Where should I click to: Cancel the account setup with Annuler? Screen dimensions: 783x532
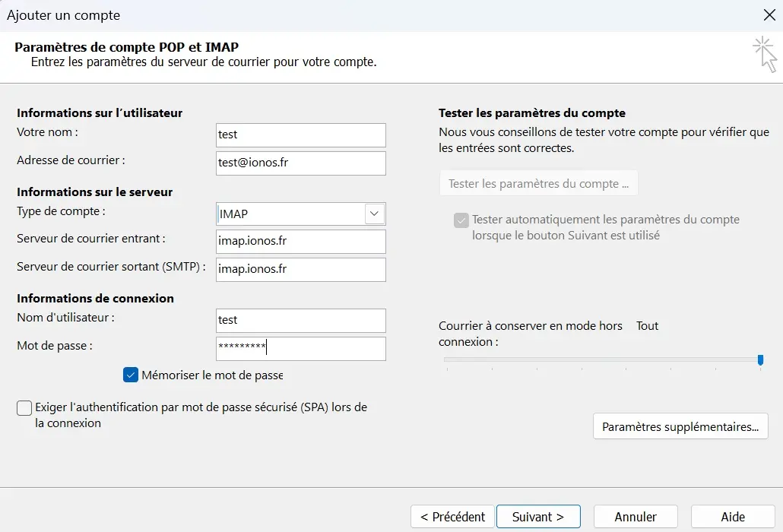coord(636,516)
